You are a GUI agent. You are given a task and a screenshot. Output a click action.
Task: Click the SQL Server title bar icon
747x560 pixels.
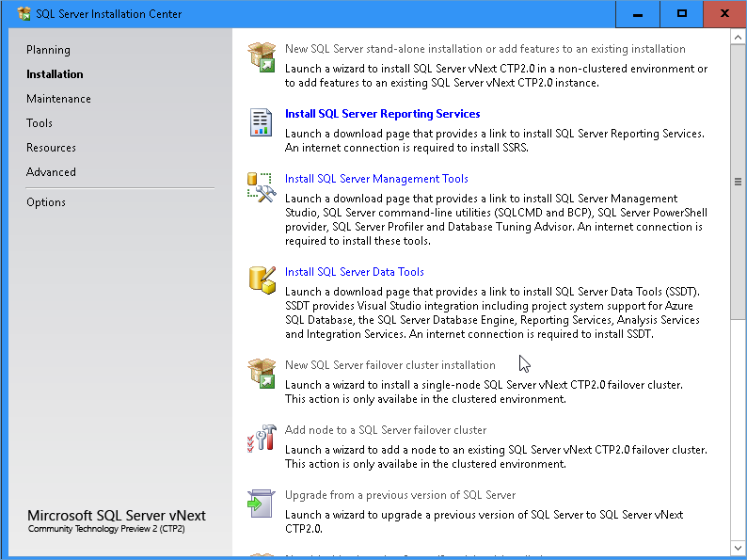pyautogui.click(x=24, y=13)
